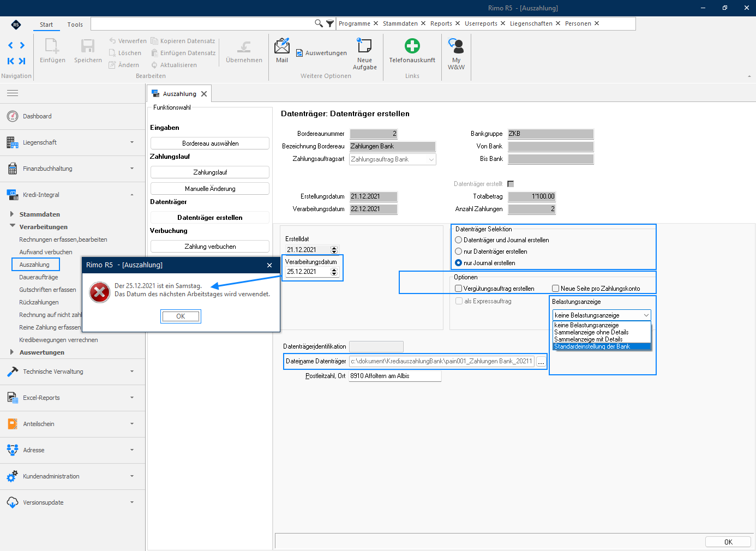Open Daueraufträge in the tree

[39, 277]
